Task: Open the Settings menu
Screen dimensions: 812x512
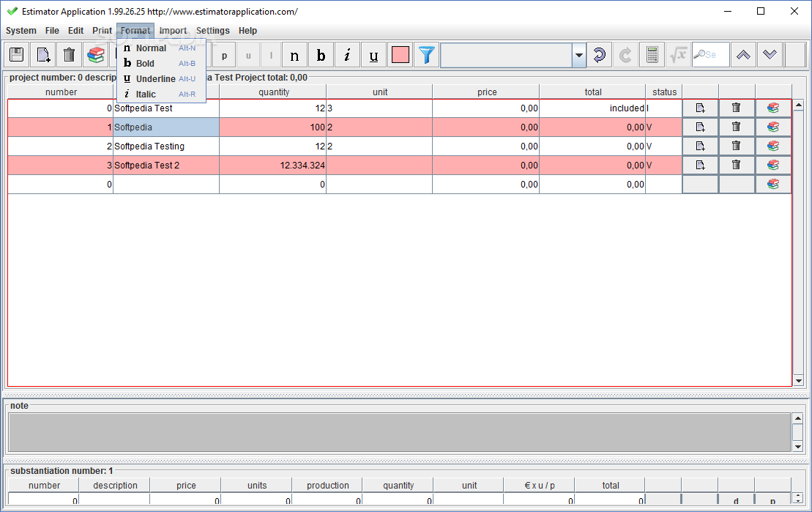Action: [213, 31]
